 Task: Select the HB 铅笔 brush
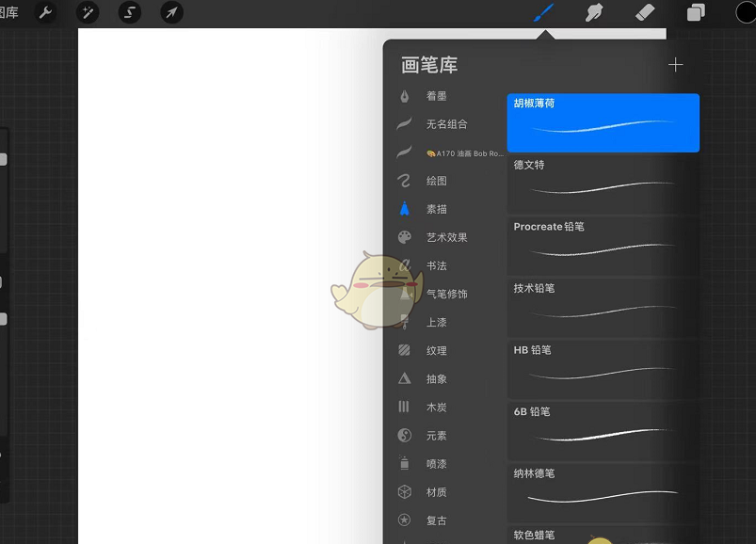603,370
